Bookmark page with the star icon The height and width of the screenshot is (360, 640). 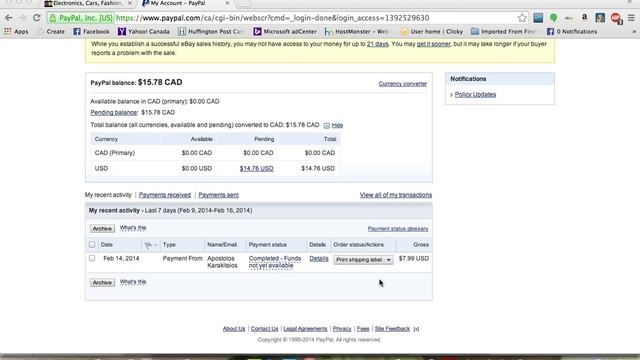point(522,18)
